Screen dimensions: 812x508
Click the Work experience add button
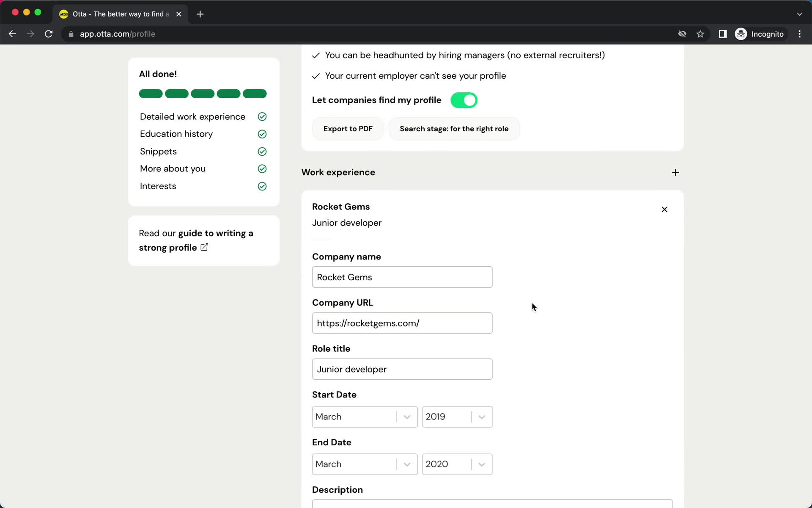pyautogui.click(x=675, y=172)
